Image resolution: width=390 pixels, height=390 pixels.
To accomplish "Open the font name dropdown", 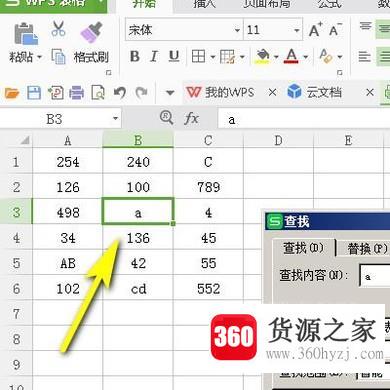I will (x=237, y=30).
